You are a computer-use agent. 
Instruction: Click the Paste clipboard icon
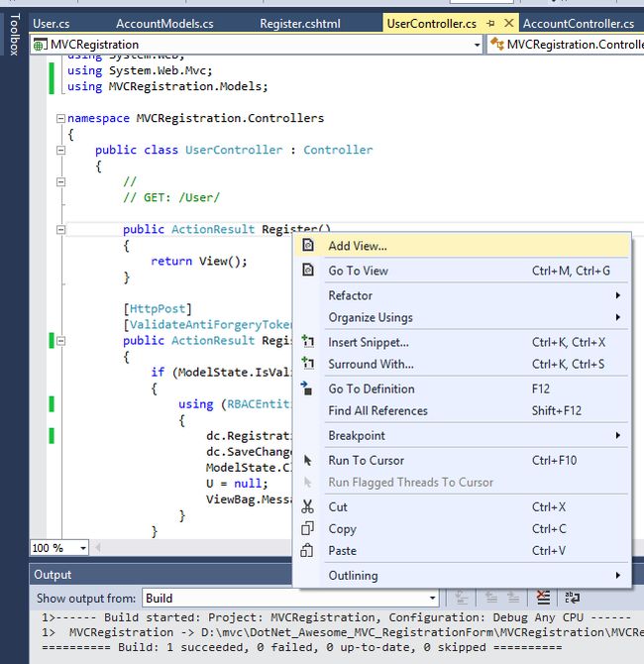click(308, 550)
